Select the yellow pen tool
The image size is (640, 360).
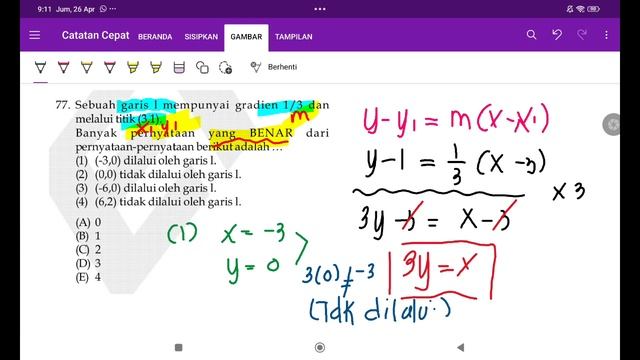pos(87,67)
